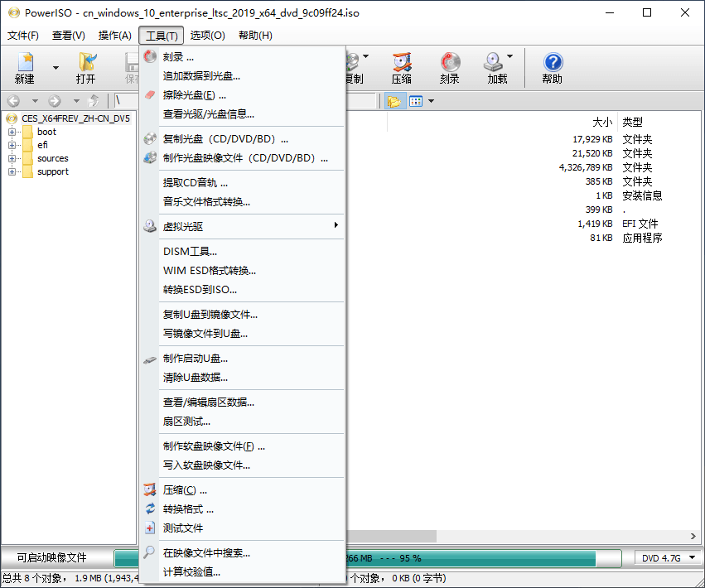Choose 写镜像文件到U盘... menu entry
Viewport: 705px width, 588px height.
(x=243, y=334)
